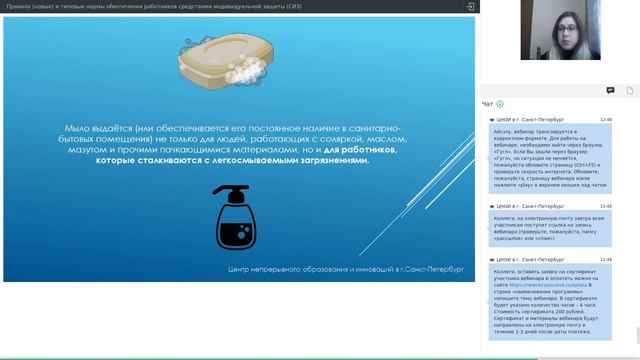Click the slide title about СИЗ norms
640x360 pixels.
(x=154, y=7)
